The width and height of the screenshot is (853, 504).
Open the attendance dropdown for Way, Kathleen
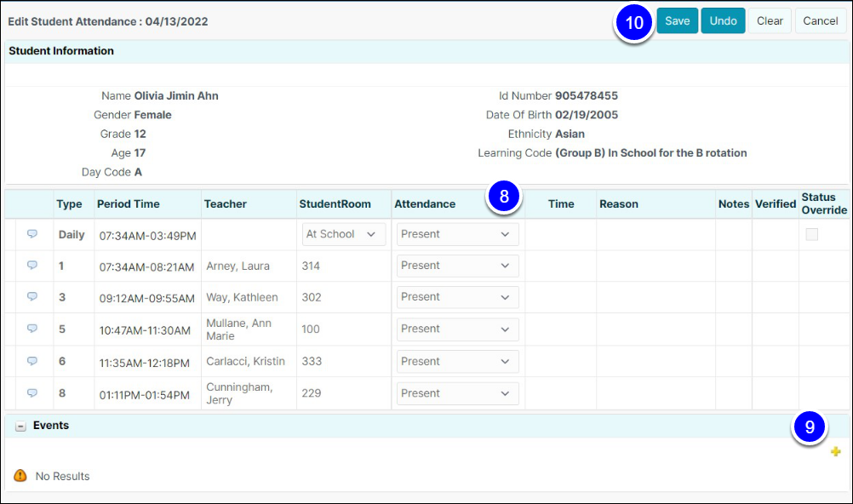[457, 297]
